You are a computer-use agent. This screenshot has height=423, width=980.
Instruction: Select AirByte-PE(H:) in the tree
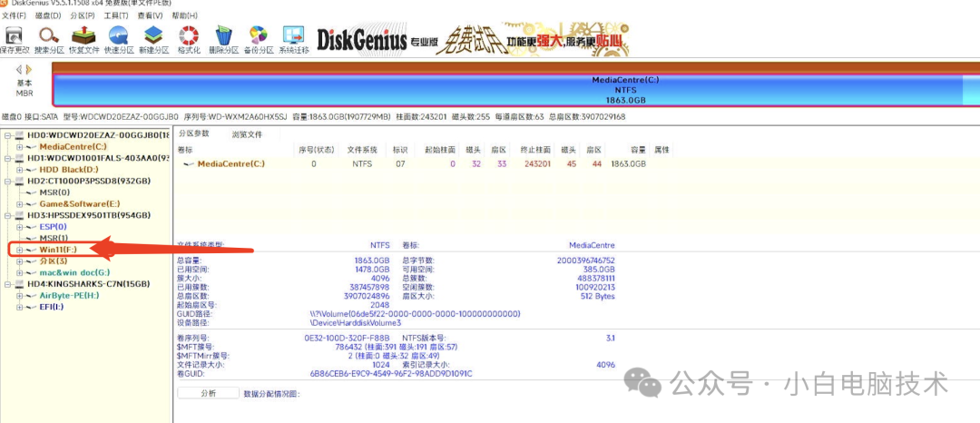(69, 296)
